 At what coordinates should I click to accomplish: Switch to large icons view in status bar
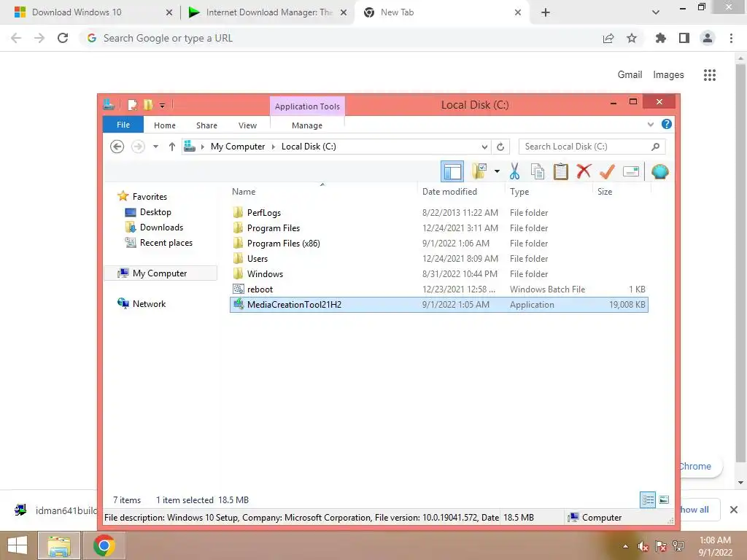[x=664, y=499]
